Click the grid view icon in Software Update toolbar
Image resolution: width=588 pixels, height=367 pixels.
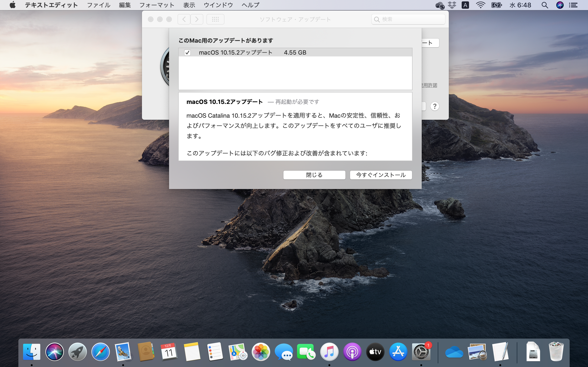(x=215, y=19)
